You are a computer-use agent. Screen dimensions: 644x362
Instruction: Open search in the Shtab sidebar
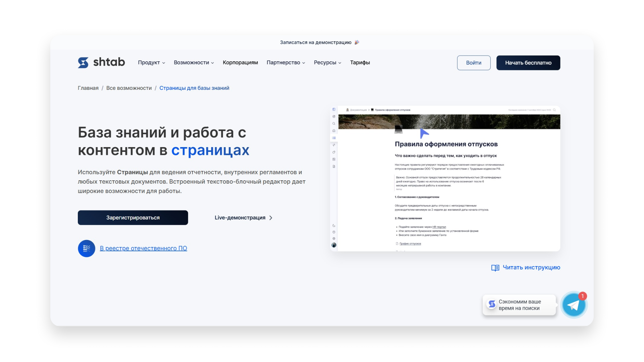(334, 123)
